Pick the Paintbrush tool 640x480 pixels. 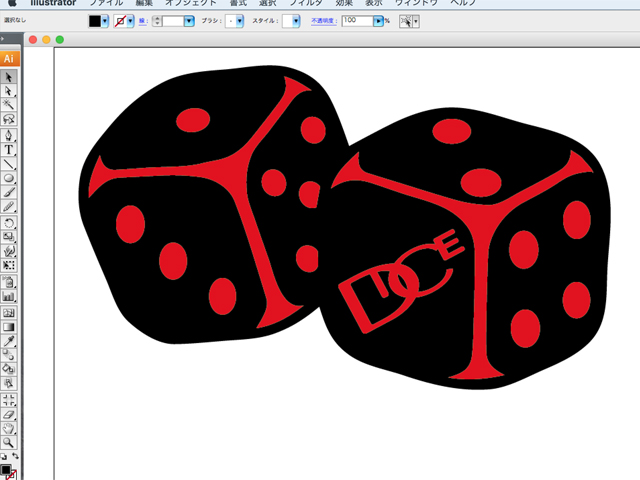(9, 192)
